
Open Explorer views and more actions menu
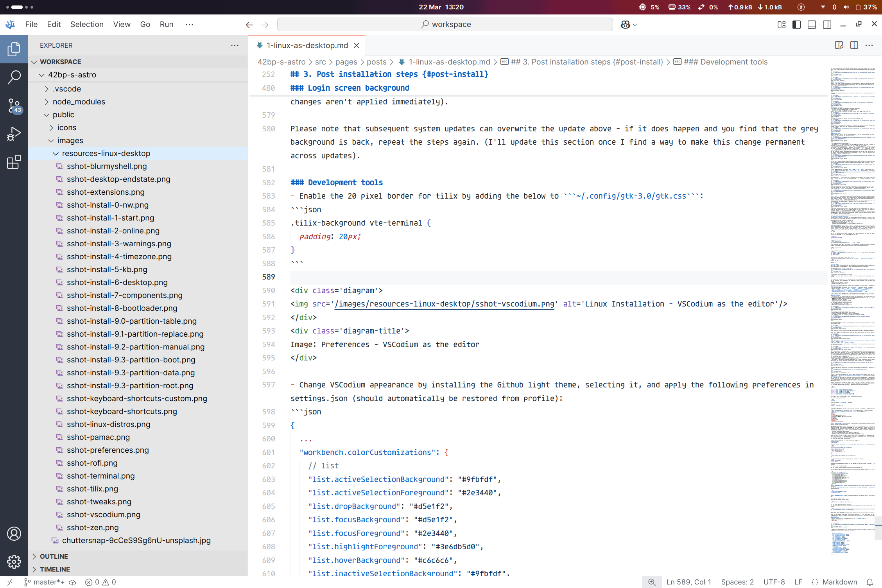[235, 45]
